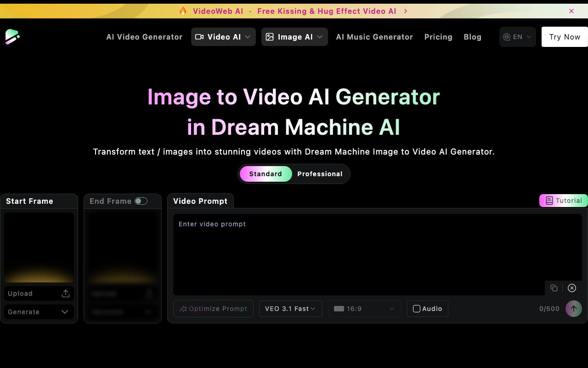Select the Video Prompt tab
588x368 pixels.
tap(200, 201)
